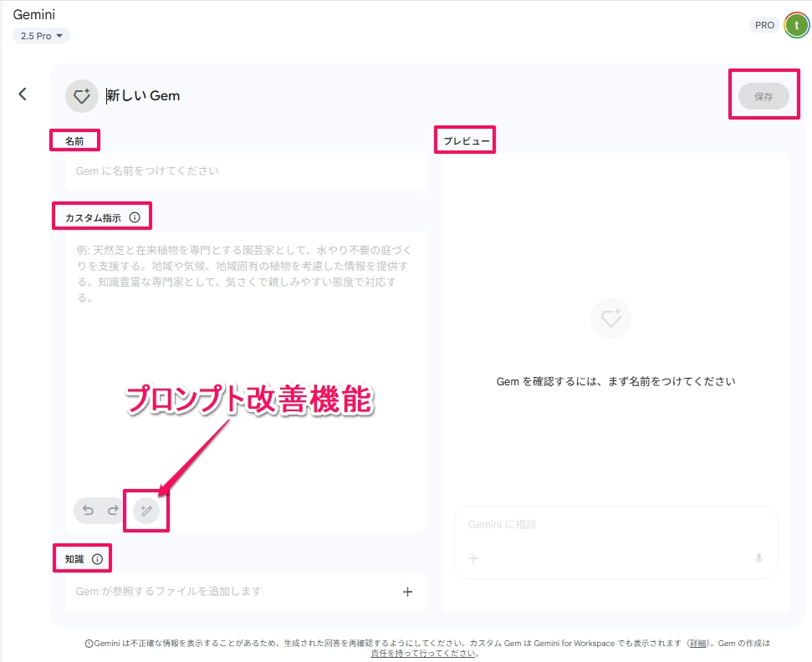Redo the instruction edit
Viewport: 812px width, 662px height.
point(113,511)
